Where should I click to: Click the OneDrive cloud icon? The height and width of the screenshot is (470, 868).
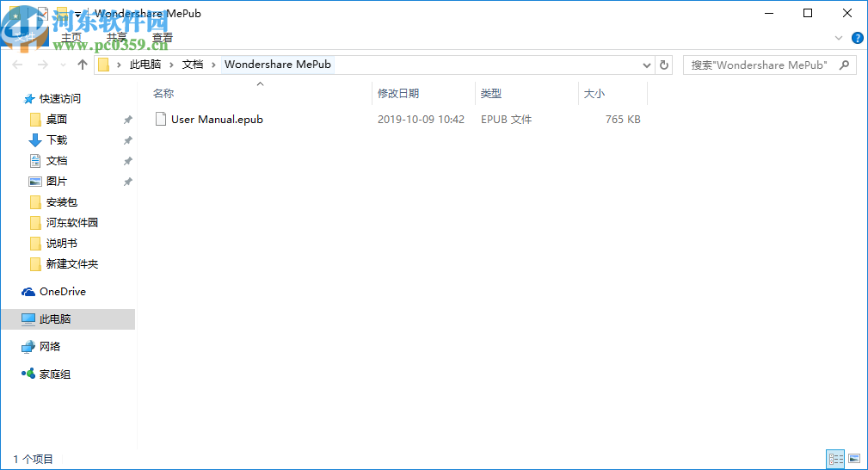[28, 292]
